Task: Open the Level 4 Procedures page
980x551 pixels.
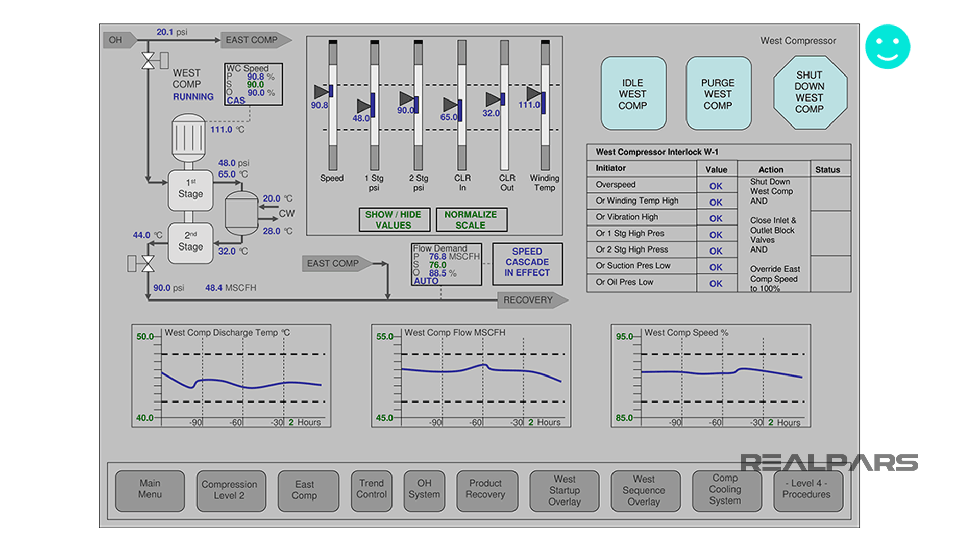Action: click(808, 490)
